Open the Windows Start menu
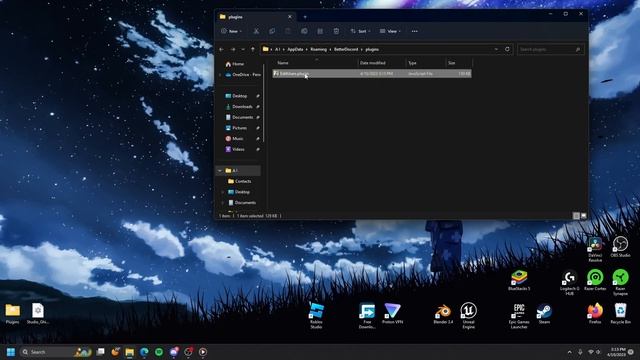 point(11,352)
